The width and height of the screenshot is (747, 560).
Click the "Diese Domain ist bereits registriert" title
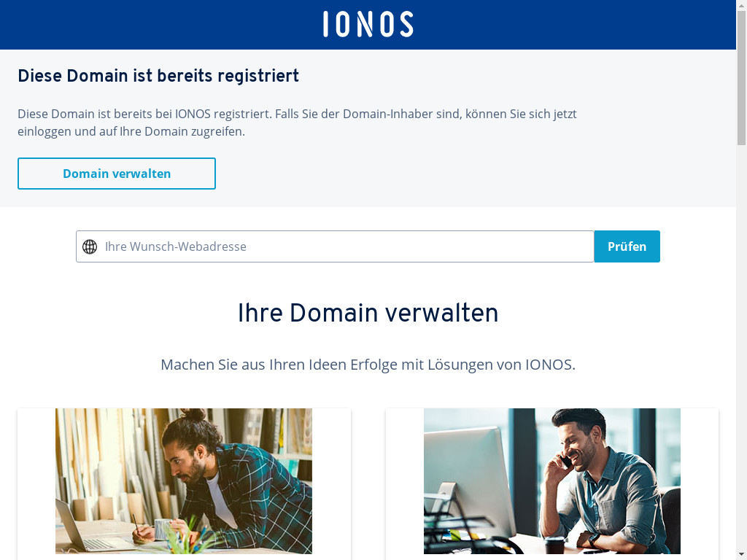[x=158, y=76]
